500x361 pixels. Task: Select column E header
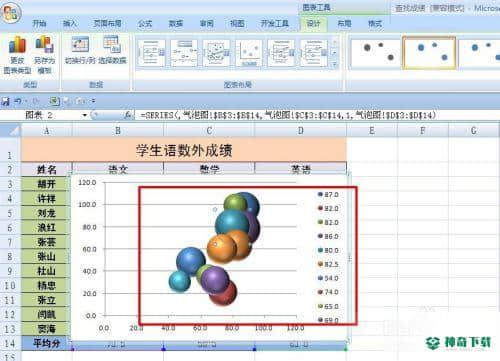pyautogui.click(x=372, y=131)
